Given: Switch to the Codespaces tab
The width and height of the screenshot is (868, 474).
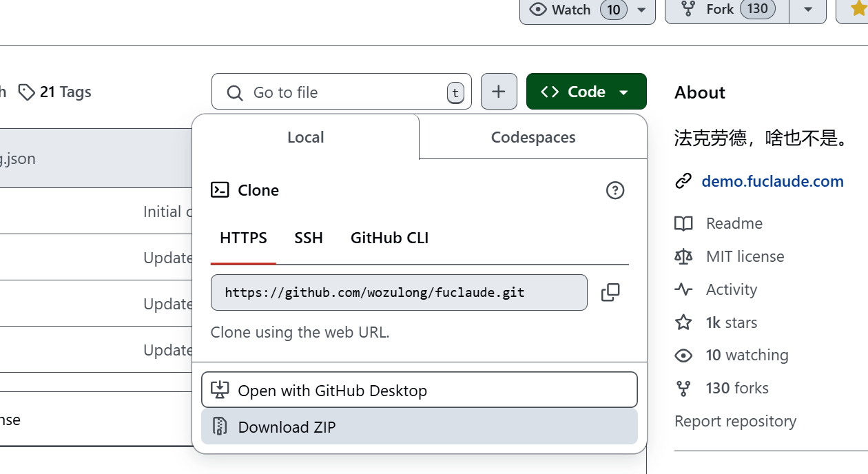Looking at the screenshot, I should click(533, 137).
